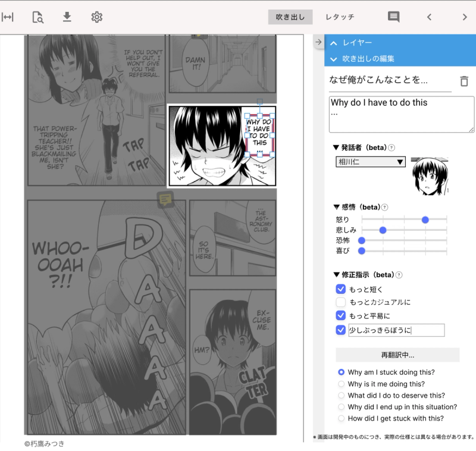This screenshot has width=476, height=451.
Task: Click the WHOO-OOAH?!! text on the page
Action: [x=60, y=265]
